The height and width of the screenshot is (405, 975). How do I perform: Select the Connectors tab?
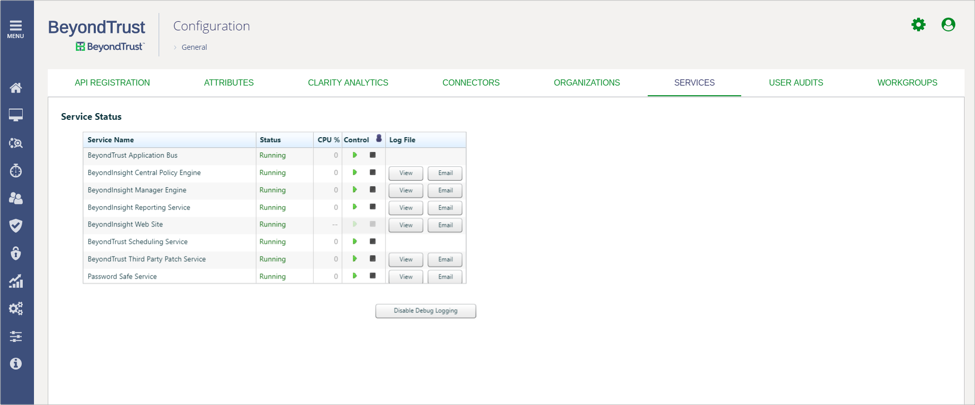pyautogui.click(x=471, y=83)
